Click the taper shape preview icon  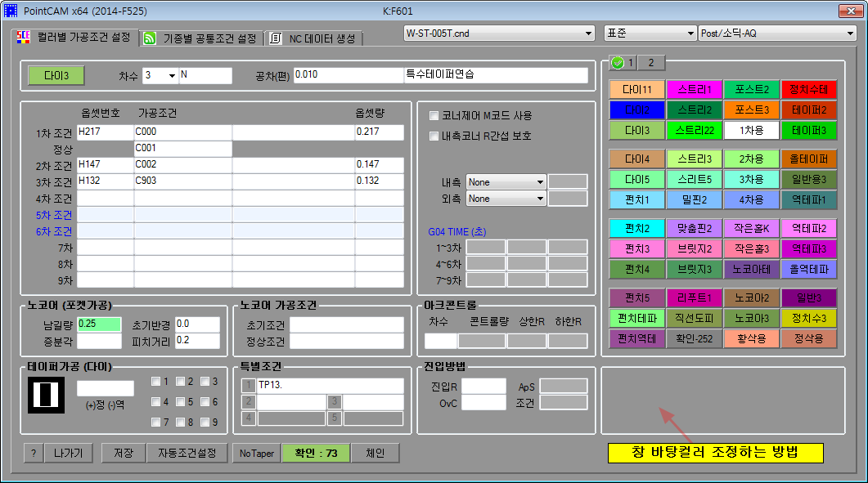(46, 395)
